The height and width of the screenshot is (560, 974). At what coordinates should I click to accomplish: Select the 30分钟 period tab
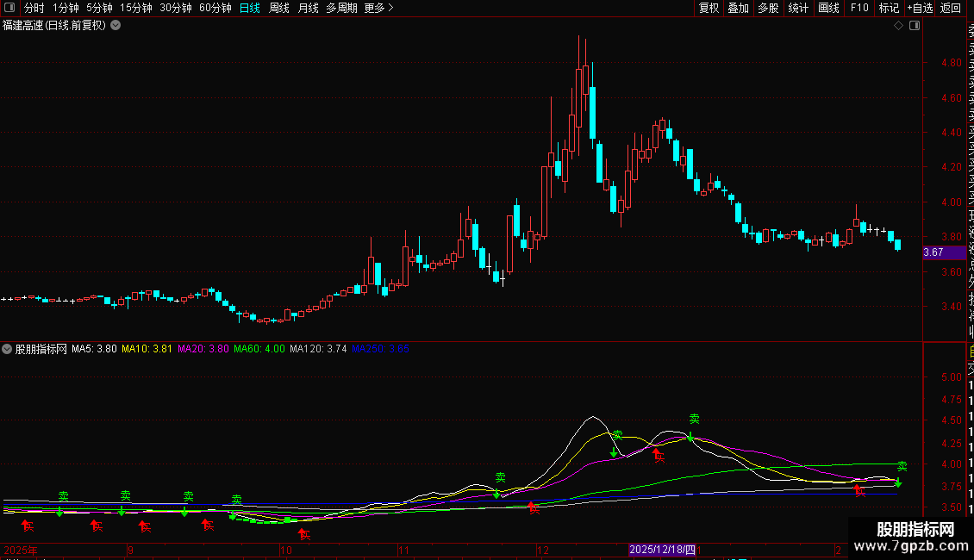[176, 8]
